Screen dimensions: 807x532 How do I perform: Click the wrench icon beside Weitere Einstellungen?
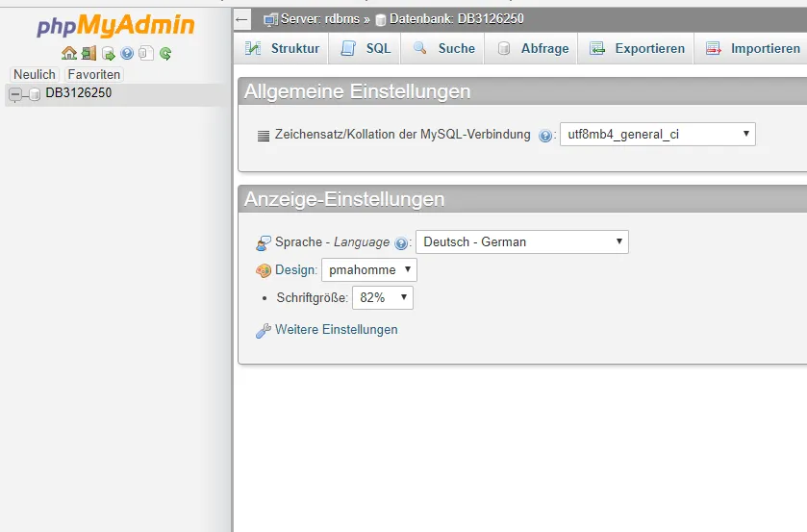pyautogui.click(x=264, y=331)
